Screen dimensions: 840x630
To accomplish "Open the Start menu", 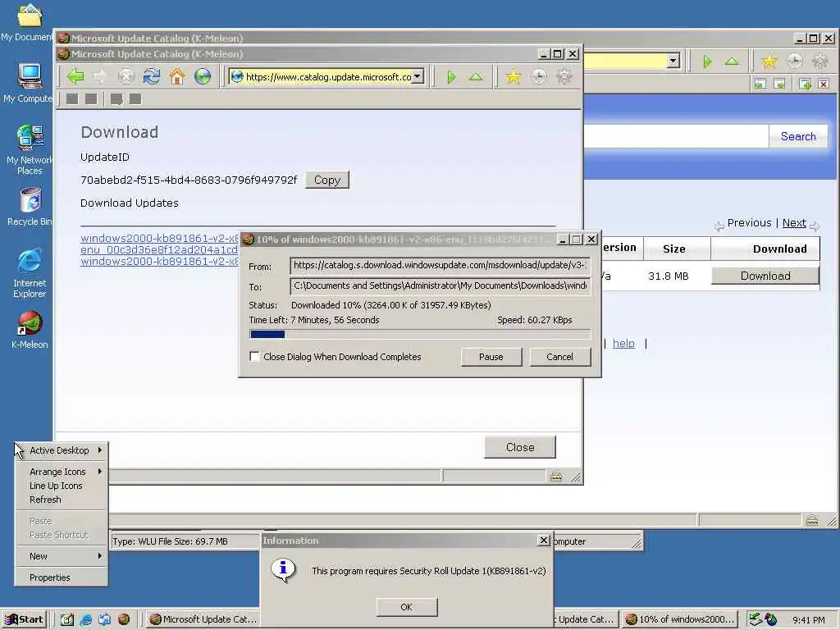I will click(x=24, y=619).
